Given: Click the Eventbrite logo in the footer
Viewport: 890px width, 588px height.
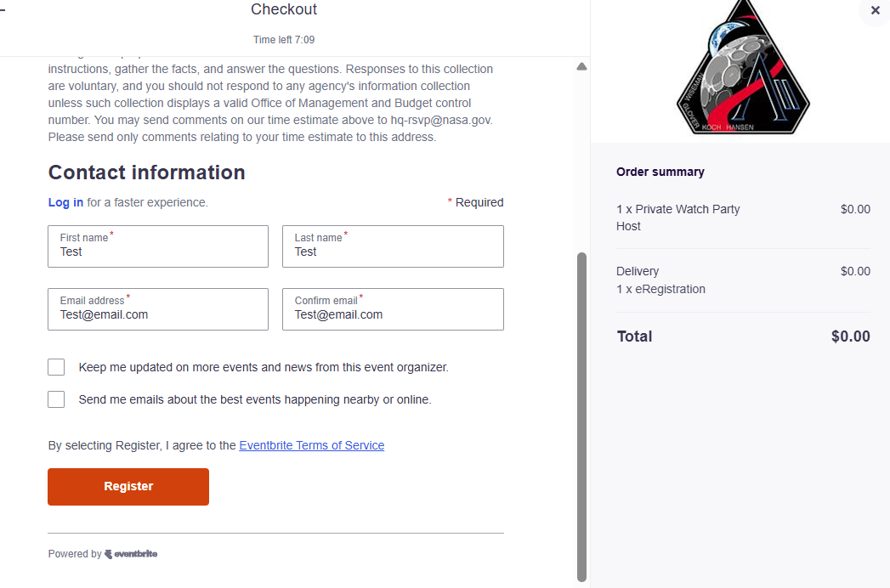Looking at the screenshot, I should pyautogui.click(x=131, y=554).
